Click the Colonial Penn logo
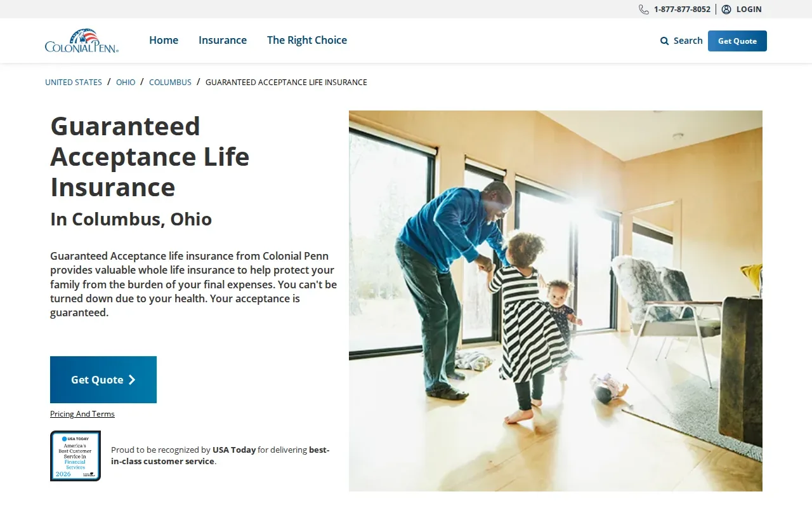 point(82,41)
